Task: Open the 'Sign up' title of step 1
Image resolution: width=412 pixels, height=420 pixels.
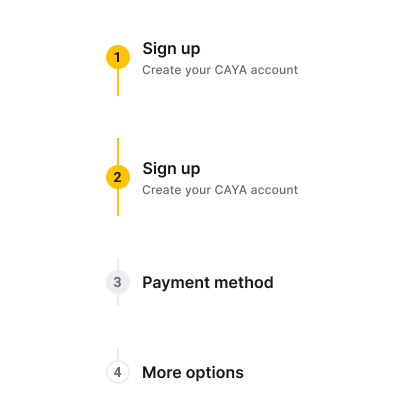Action: (x=171, y=49)
